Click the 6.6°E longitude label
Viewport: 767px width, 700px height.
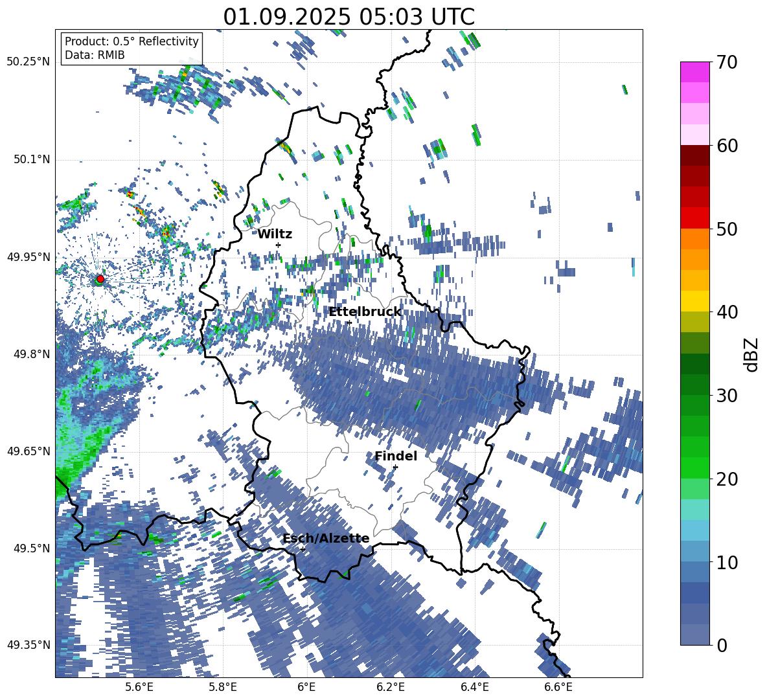[558, 687]
